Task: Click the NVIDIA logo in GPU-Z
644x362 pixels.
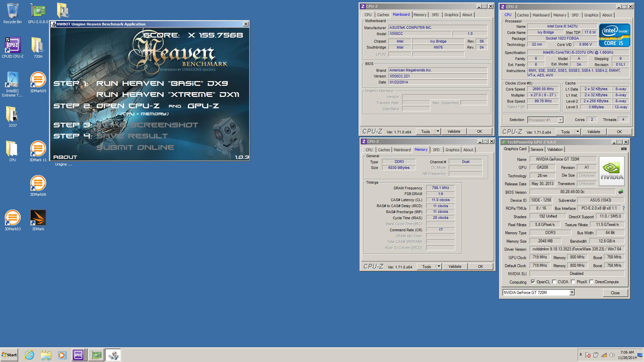Action: tap(612, 171)
